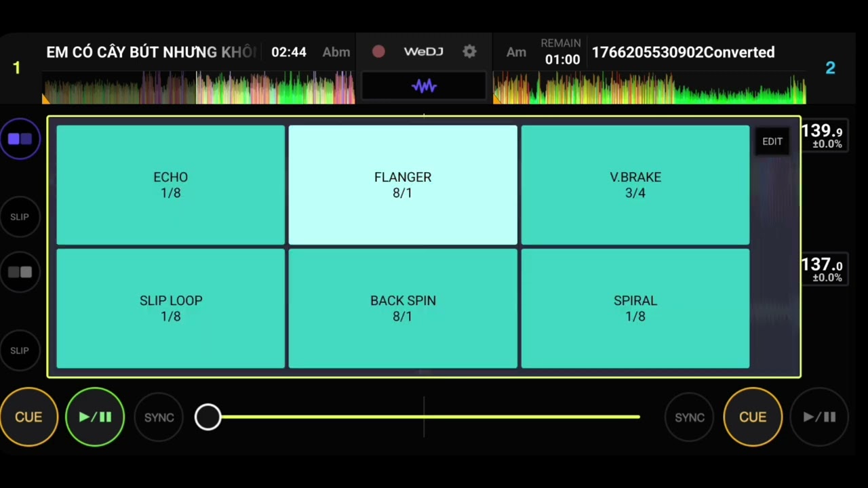
Task: Toggle the lower SLIP button
Action: (x=20, y=350)
